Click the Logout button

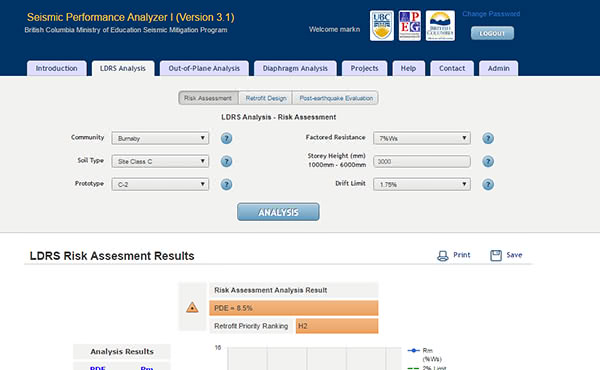point(492,33)
